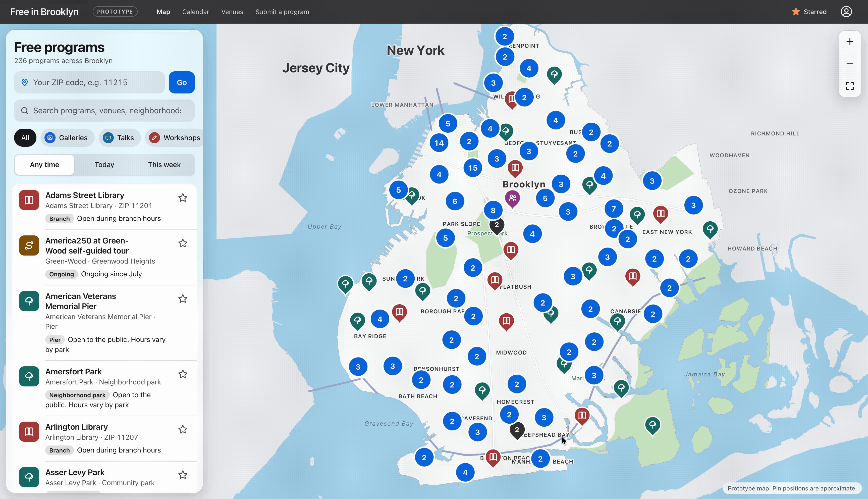Click the Free in Brooklyn logo

point(44,12)
